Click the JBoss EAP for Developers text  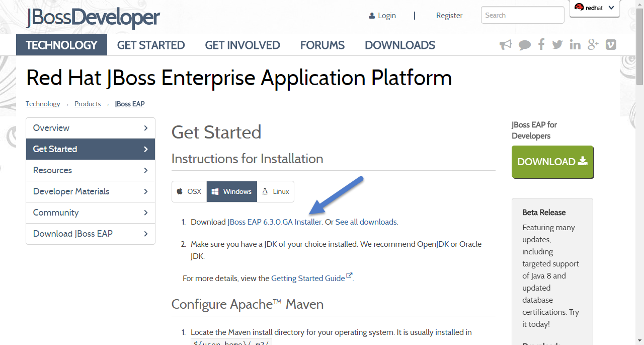(x=534, y=130)
